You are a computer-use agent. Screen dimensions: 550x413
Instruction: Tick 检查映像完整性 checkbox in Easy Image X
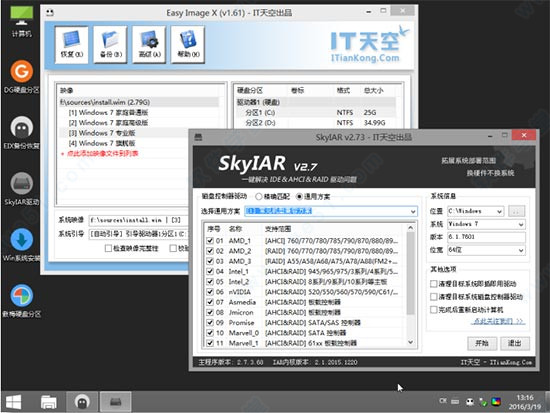(108, 248)
